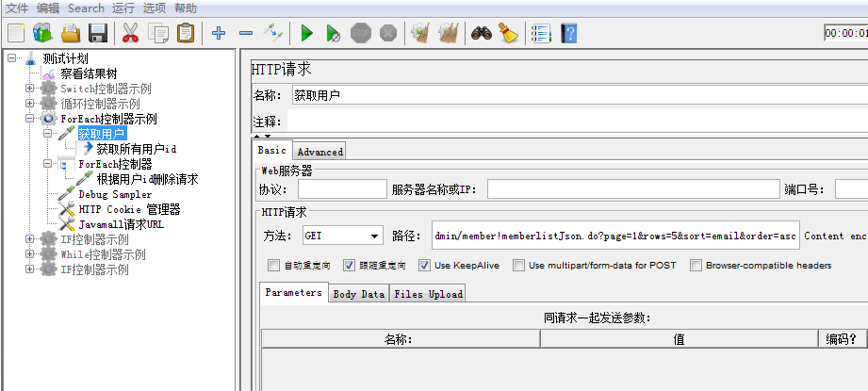868x391 pixels.
Task: Select the 循环控制器示例 tree item
Action: 100,104
